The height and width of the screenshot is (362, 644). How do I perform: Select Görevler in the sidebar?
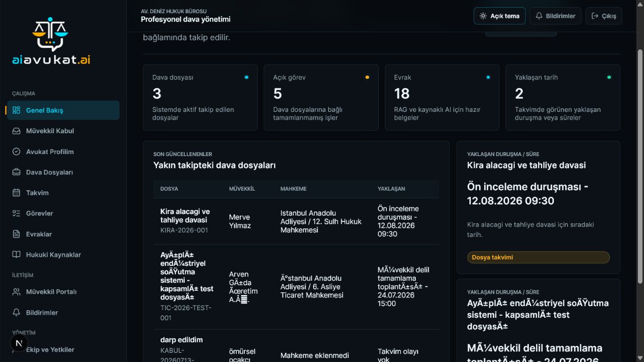pos(63,214)
